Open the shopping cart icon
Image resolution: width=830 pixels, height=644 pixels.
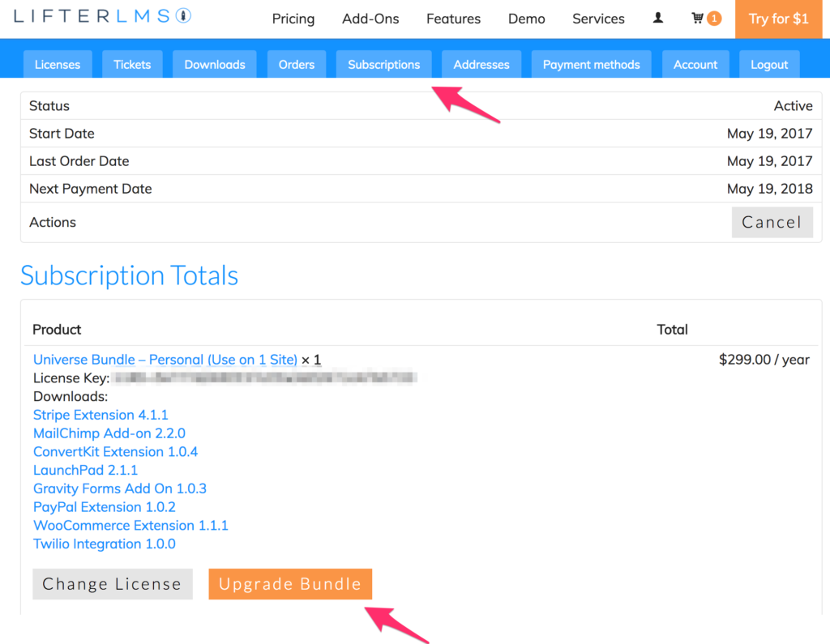coord(706,19)
